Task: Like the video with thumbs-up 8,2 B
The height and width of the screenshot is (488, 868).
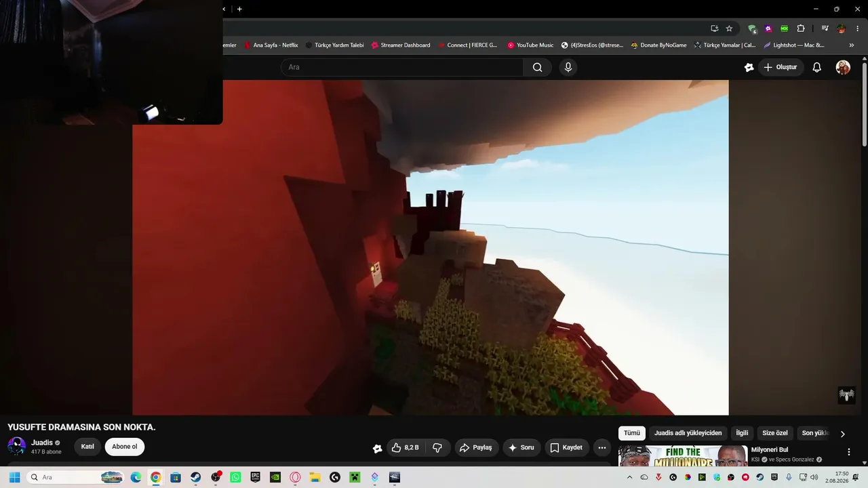Action: (406, 447)
